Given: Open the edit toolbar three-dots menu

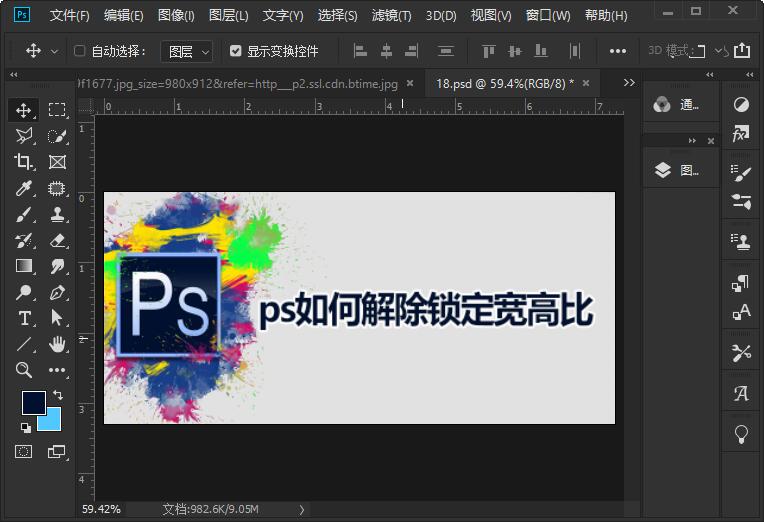Looking at the screenshot, I should coord(57,370).
